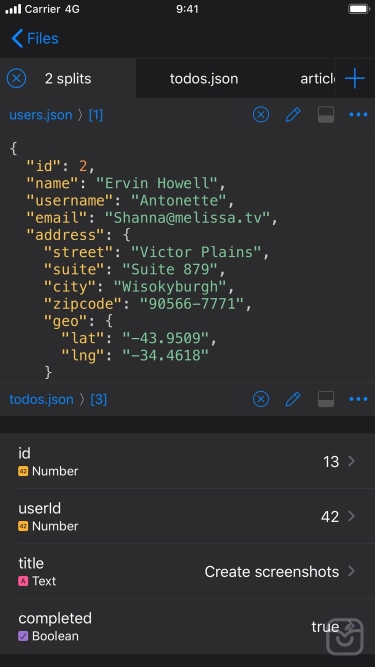Close the users.json split pane
Viewport: 375px width, 667px height.
pyautogui.click(x=261, y=115)
